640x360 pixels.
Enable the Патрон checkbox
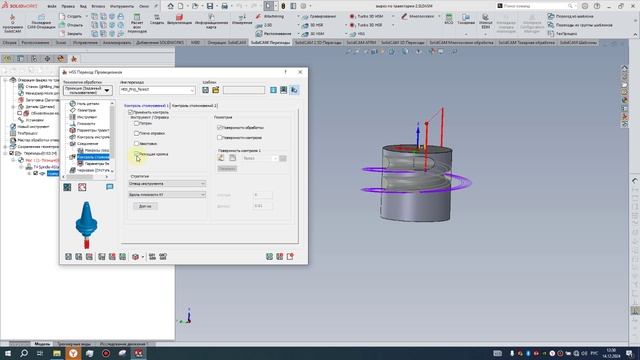click(x=136, y=123)
